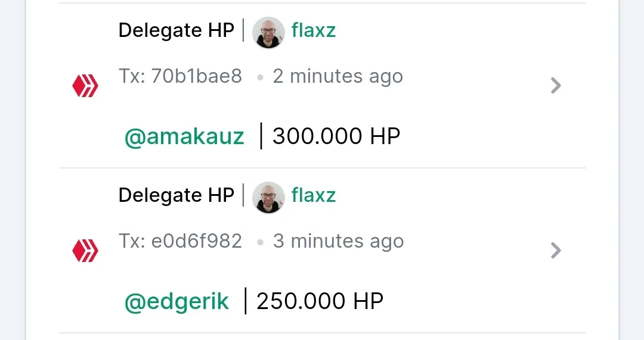Click the Hive logo icon beside Tx e0d6f982

click(x=85, y=251)
